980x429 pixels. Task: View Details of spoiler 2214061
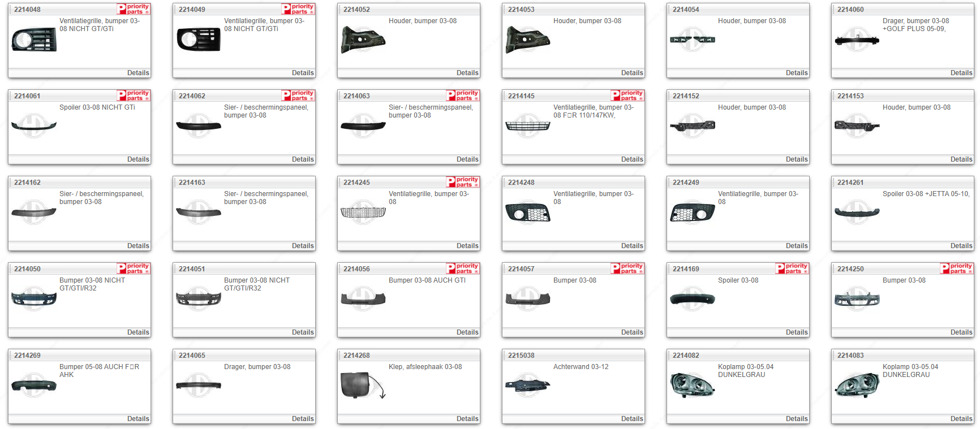137,159
